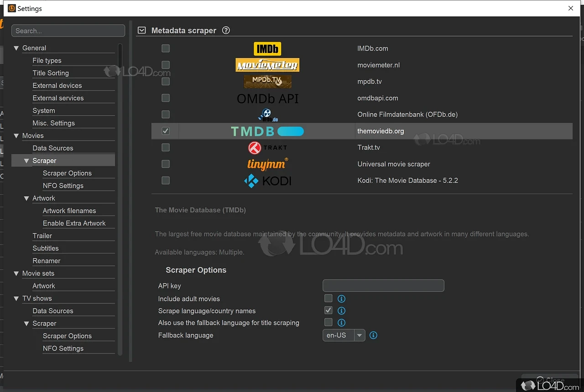Click the API key text field

(x=383, y=286)
